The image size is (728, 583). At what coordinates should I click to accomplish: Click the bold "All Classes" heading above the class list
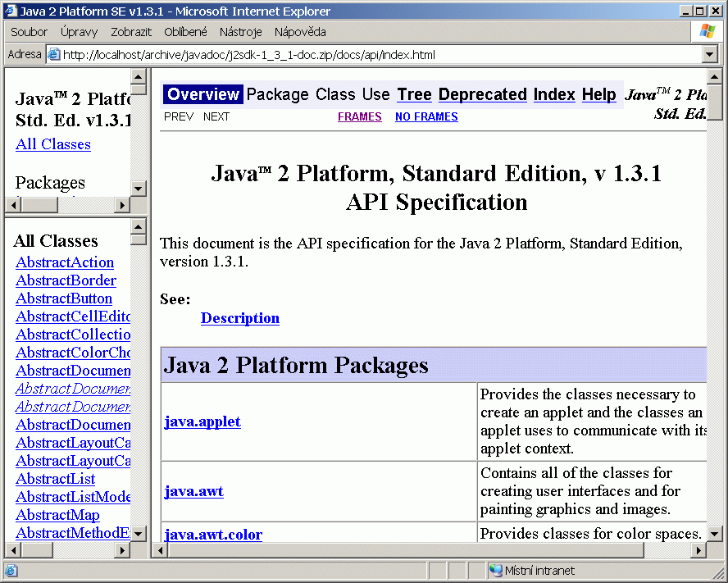(56, 241)
